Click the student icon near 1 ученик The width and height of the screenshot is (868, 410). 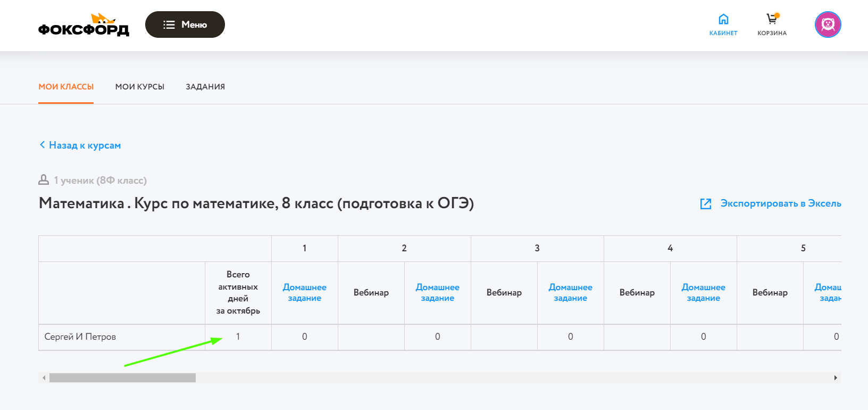[x=44, y=180]
